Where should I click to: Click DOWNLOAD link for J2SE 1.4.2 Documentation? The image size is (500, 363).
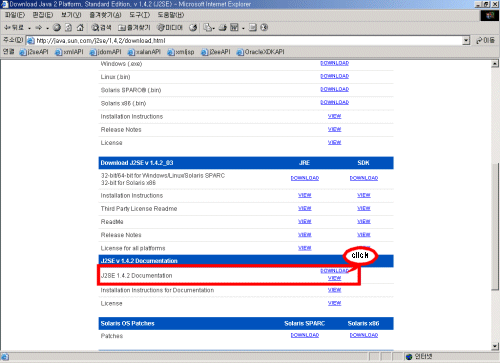[334, 271]
